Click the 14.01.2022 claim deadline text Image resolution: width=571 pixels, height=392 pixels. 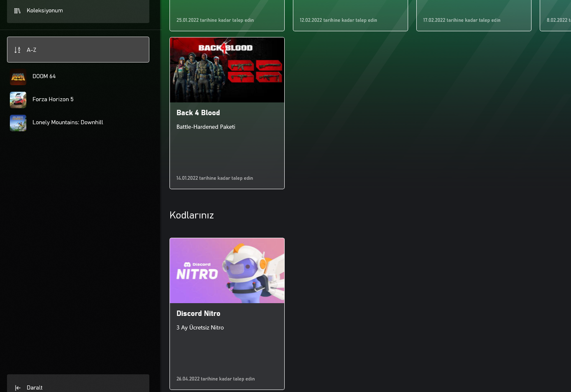click(215, 178)
